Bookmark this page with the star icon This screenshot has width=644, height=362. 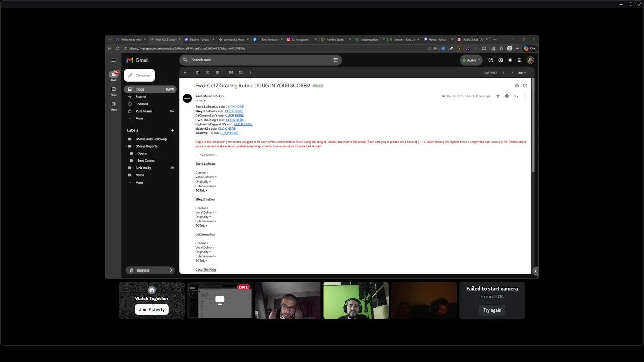[429, 48]
